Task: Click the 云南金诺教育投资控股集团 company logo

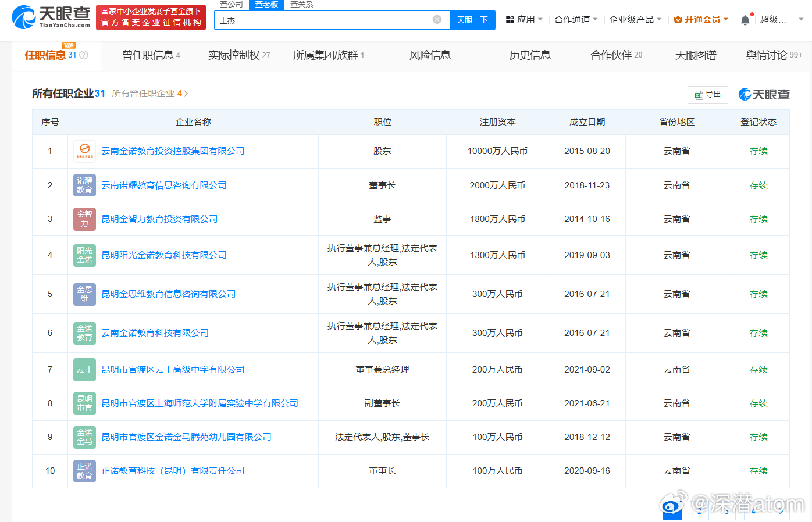Action: pyautogui.click(x=85, y=151)
